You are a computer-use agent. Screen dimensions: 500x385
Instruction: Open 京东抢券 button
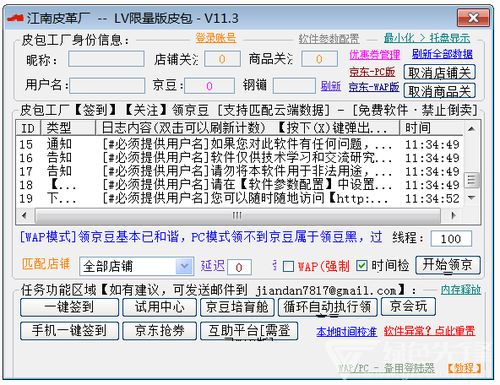click(x=159, y=331)
